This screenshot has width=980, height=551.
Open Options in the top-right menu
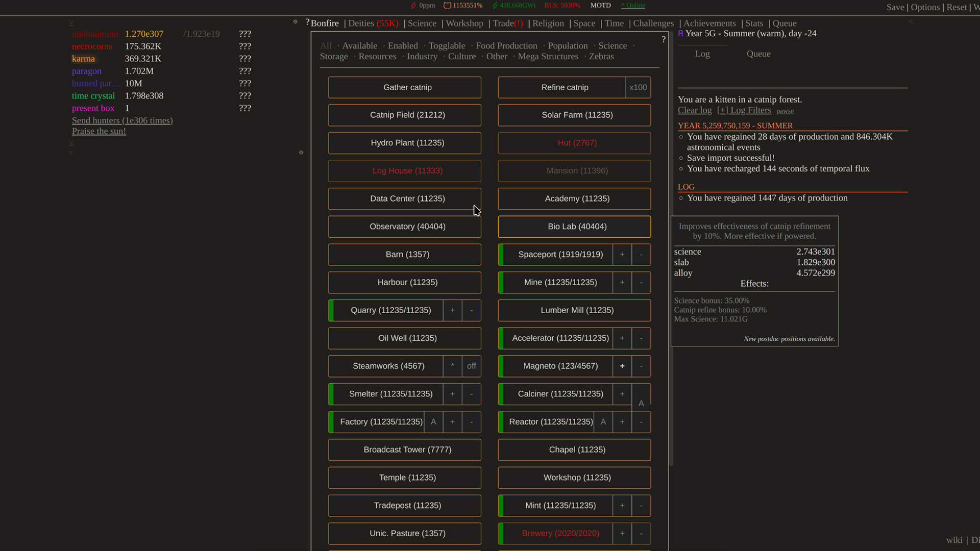(925, 7)
